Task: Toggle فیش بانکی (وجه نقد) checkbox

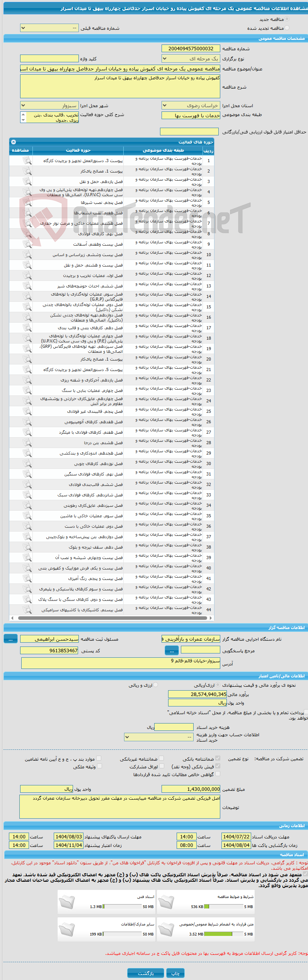Action: pyautogui.click(x=218, y=766)
